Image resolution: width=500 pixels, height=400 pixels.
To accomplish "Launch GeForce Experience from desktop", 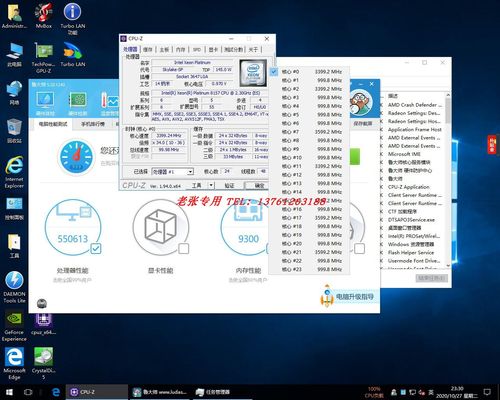I will [x=14, y=326].
